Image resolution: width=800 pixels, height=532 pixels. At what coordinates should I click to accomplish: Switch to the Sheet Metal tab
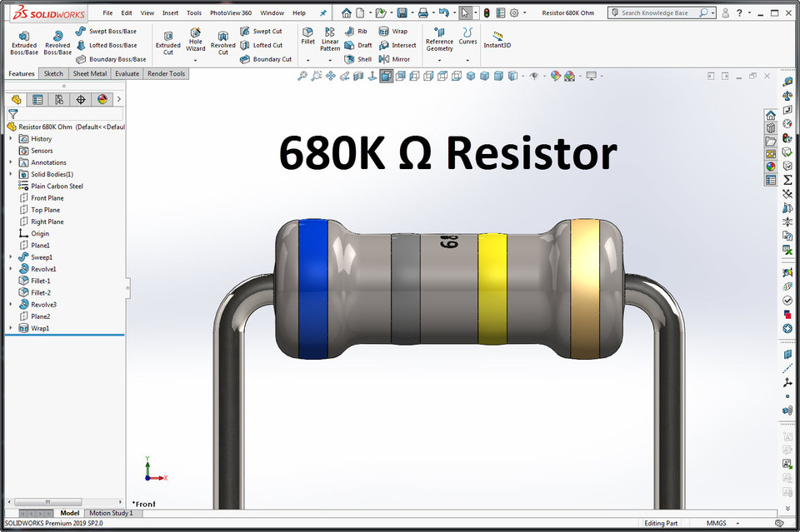90,73
